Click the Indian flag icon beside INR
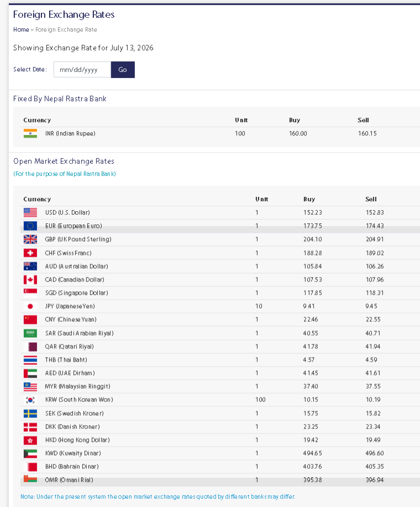Screen dimensions: 420x507 point(30,133)
